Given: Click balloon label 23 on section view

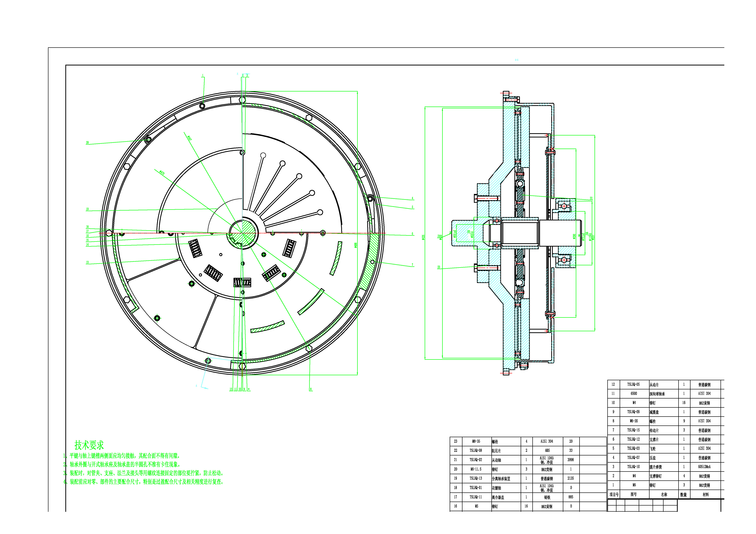Looking at the screenshot, I should tap(439, 267).
